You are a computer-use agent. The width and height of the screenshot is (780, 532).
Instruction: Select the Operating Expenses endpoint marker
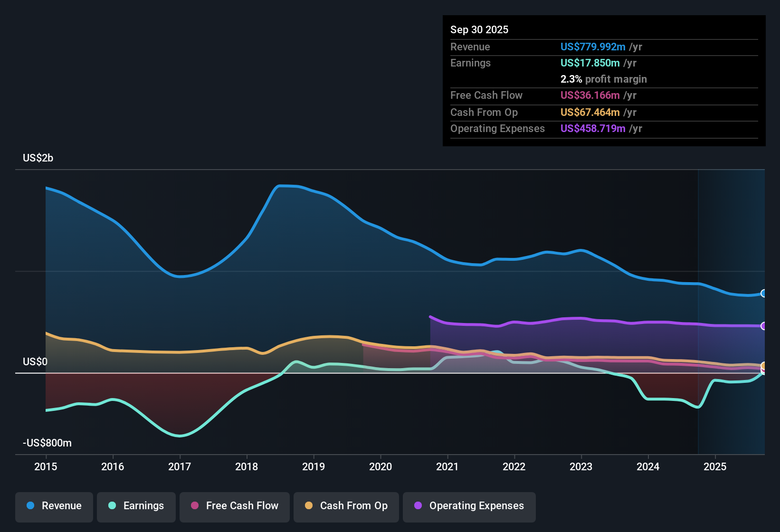coord(763,326)
